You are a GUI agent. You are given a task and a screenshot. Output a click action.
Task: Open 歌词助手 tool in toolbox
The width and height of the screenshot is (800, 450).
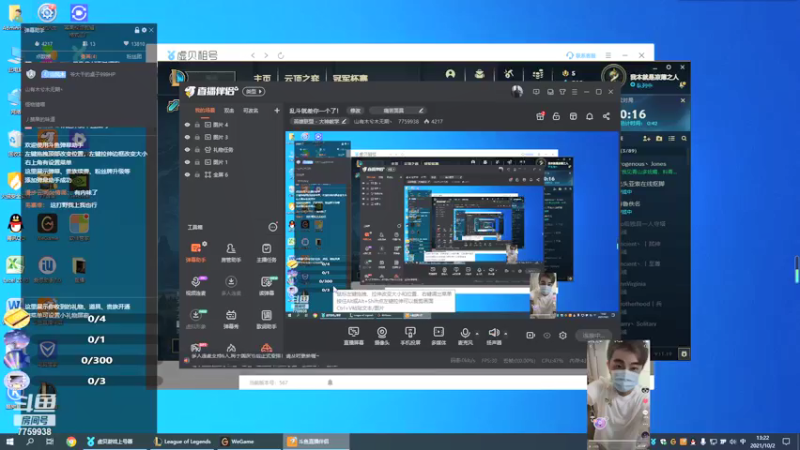click(x=266, y=319)
